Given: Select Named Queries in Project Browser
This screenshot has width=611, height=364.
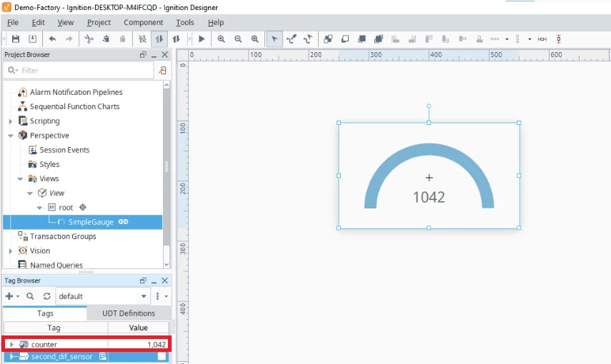Looking at the screenshot, I should pyautogui.click(x=56, y=265).
